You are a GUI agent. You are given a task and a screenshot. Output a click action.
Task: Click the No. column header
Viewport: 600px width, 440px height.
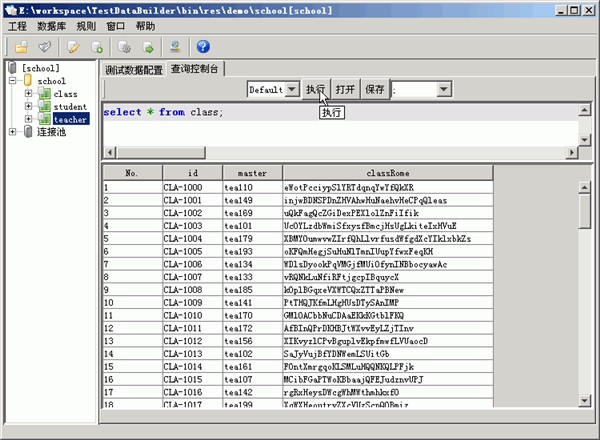click(x=132, y=173)
